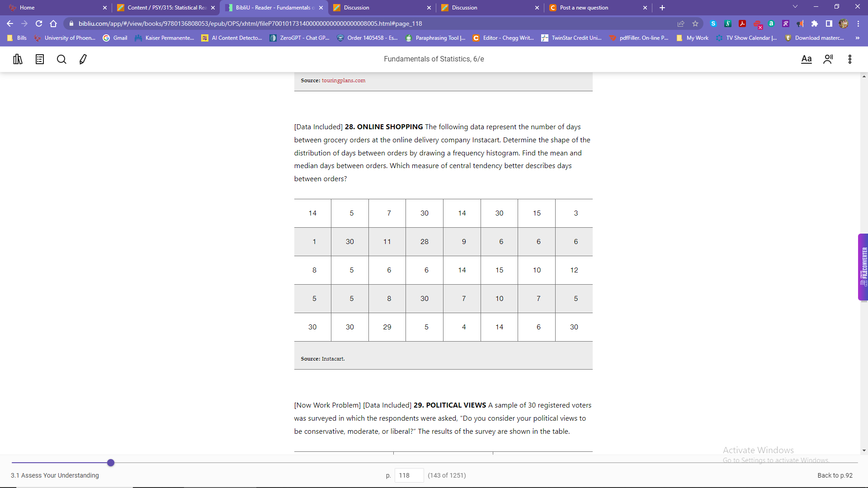Drag the page scroll slider at bottom

(x=110, y=462)
